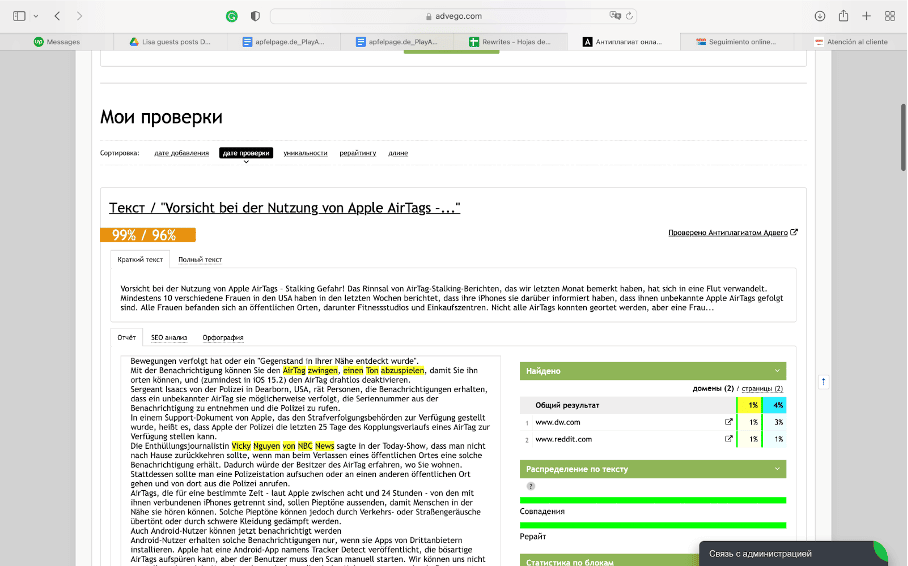
Task: Go back with the browser back arrow
Action: 57,16
